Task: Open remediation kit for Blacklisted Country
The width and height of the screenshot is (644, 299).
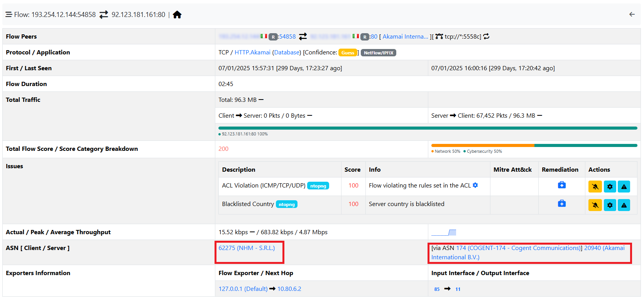Action: (561, 203)
